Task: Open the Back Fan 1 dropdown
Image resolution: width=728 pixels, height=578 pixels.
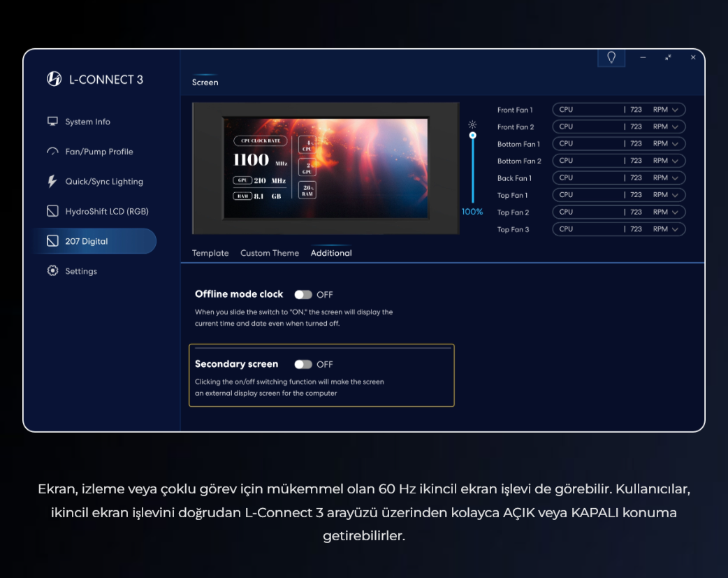Action: point(618,178)
